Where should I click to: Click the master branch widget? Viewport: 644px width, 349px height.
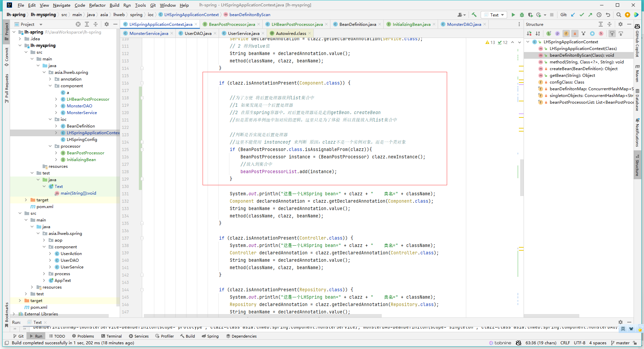[x=620, y=343]
